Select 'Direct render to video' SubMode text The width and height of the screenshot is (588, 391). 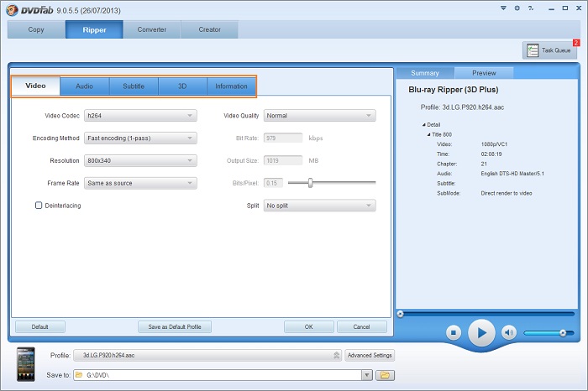[507, 193]
